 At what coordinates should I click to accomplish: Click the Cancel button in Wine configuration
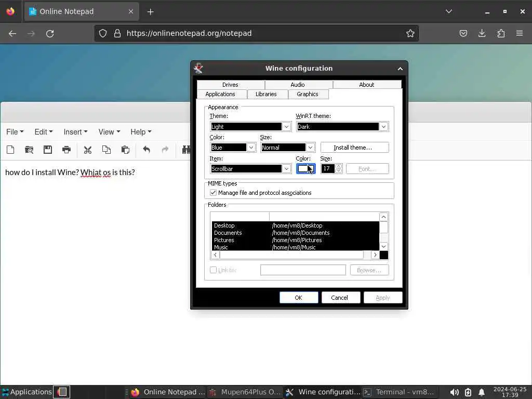340,298
